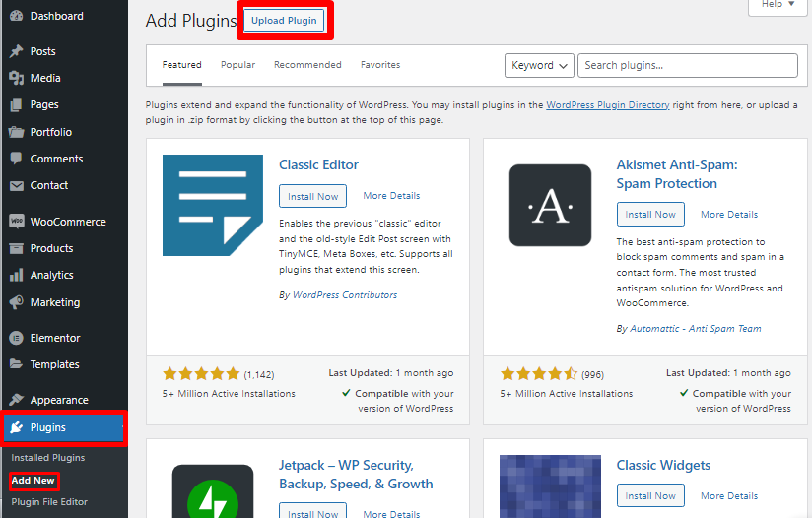Click the Products archive box icon

[16, 248]
